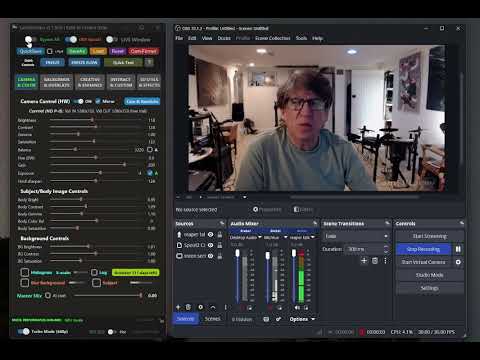The image size is (480, 360).
Task: Toggle the LIVE Window switch
Action: (112, 39)
